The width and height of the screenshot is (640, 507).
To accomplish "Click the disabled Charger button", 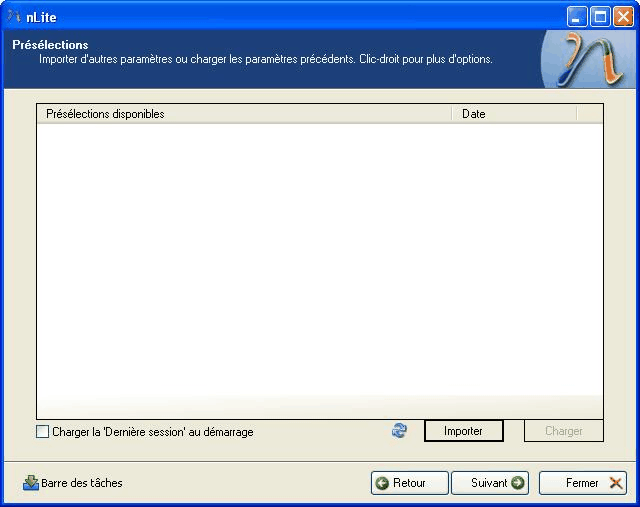I will coord(564,431).
